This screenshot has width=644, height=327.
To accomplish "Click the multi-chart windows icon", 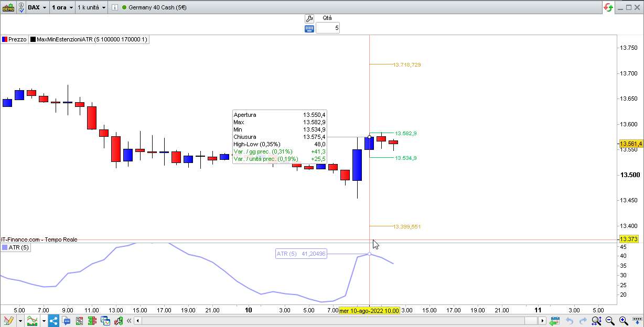I will pos(105,321).
